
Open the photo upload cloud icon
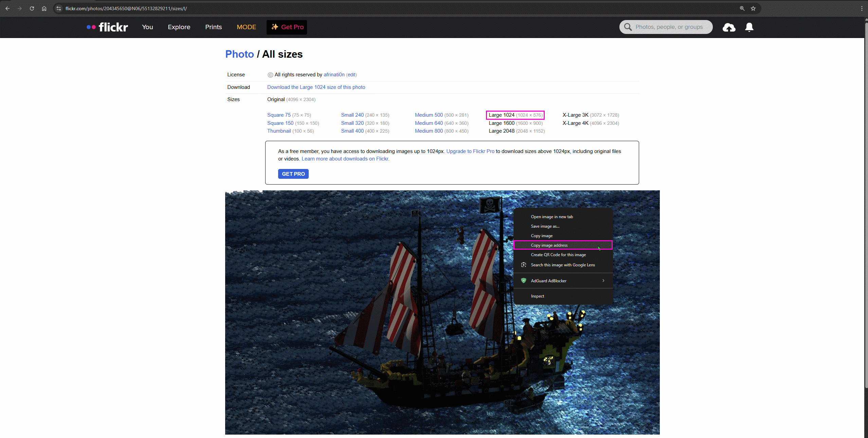tap(729, 27)
